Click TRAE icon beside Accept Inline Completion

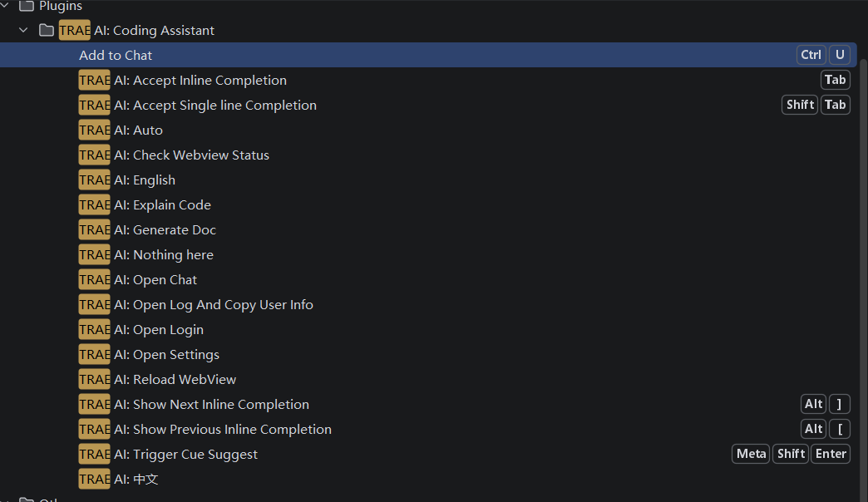click(94, 81)
